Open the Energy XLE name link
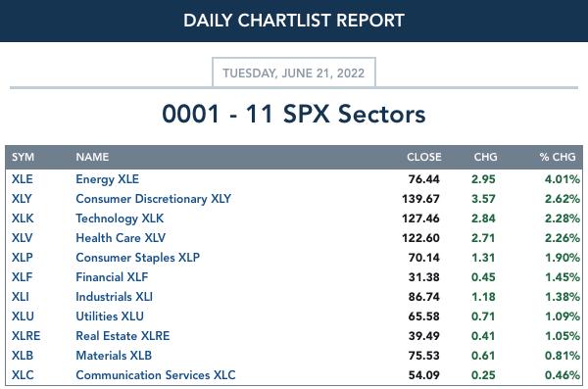Screen dimensions: 588x389 (107, 179)
